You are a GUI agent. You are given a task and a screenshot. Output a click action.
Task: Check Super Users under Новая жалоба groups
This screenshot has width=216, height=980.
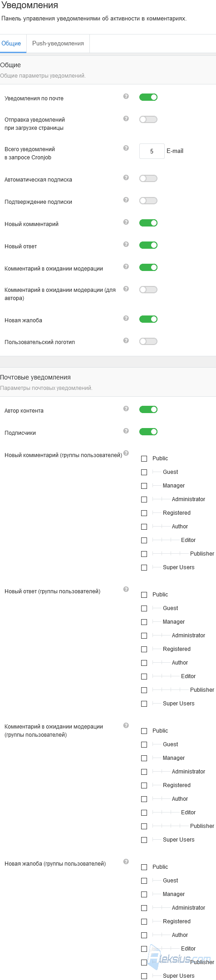(144, 976)
